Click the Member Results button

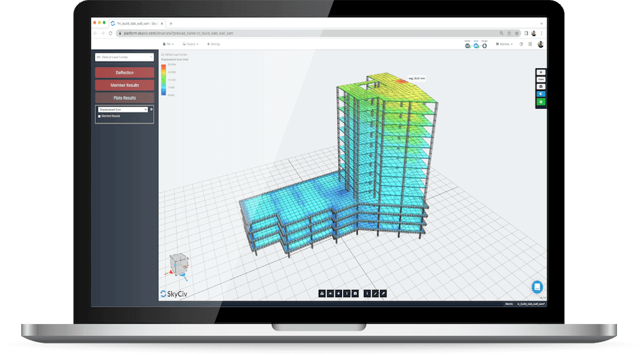coord(124,85)
